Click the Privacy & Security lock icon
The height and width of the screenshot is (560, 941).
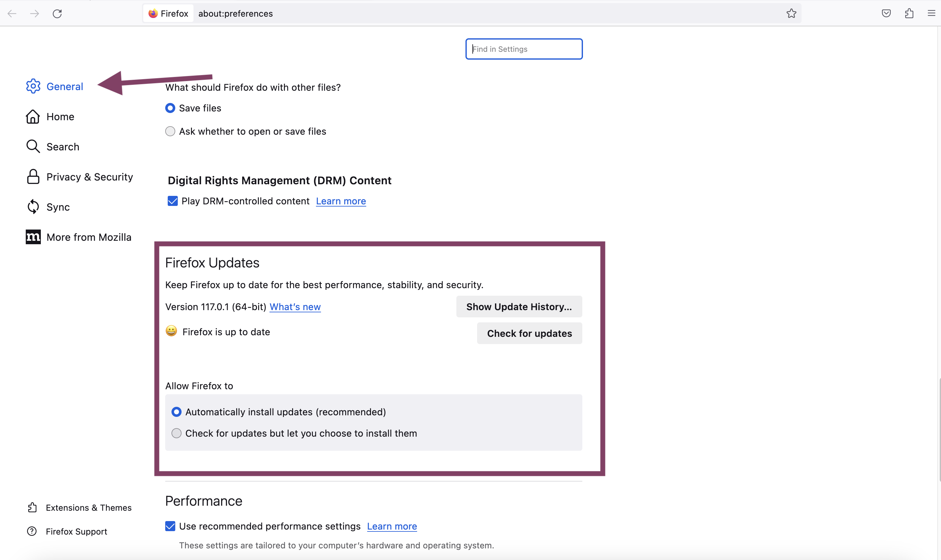tap(33, 177)
